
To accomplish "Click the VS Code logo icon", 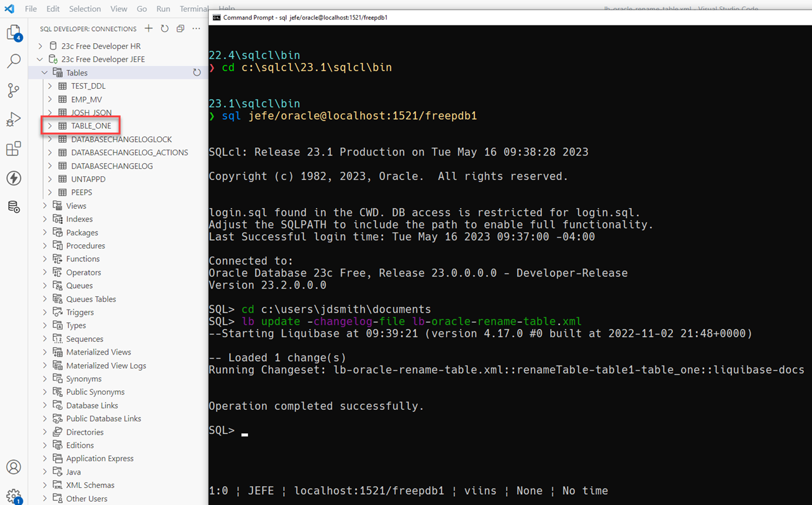I will (10, 9).
